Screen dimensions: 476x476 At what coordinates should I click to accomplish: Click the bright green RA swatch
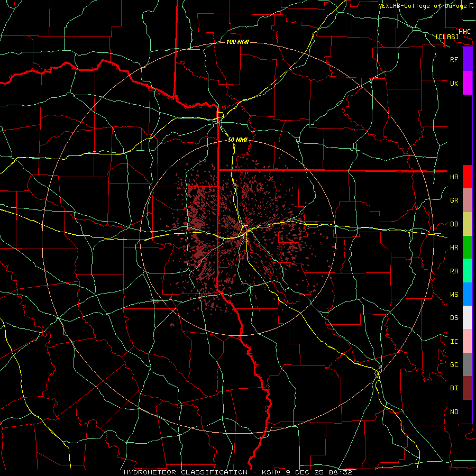click(x=467, y=271)
